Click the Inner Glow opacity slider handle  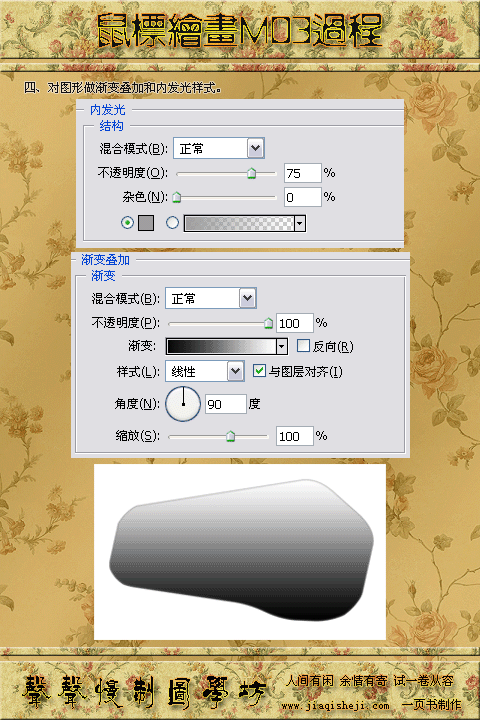click(x=251, y=173)
